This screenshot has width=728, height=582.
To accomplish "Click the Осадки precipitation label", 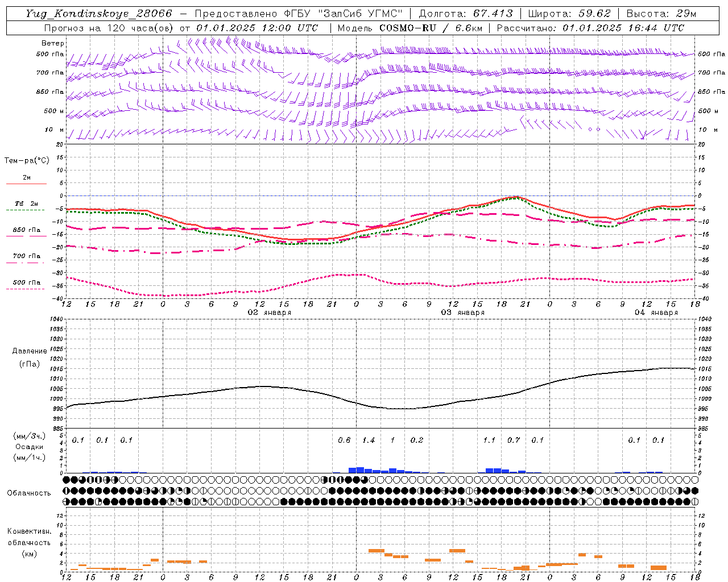I will pos(30,447).
